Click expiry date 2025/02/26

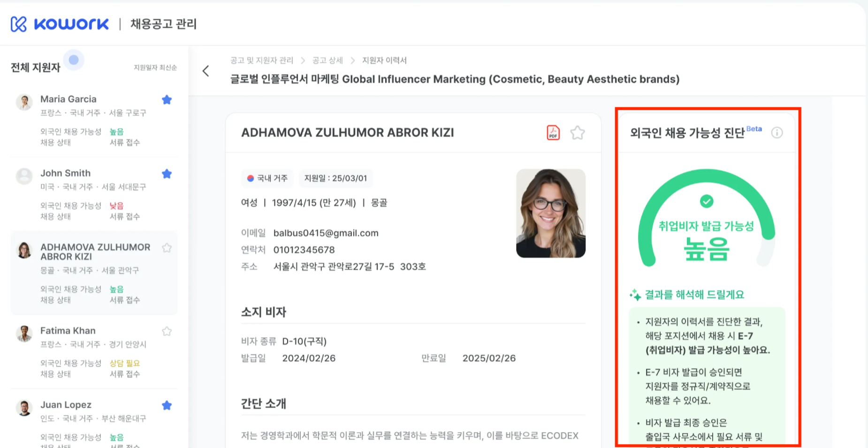[x=489, y=358]
